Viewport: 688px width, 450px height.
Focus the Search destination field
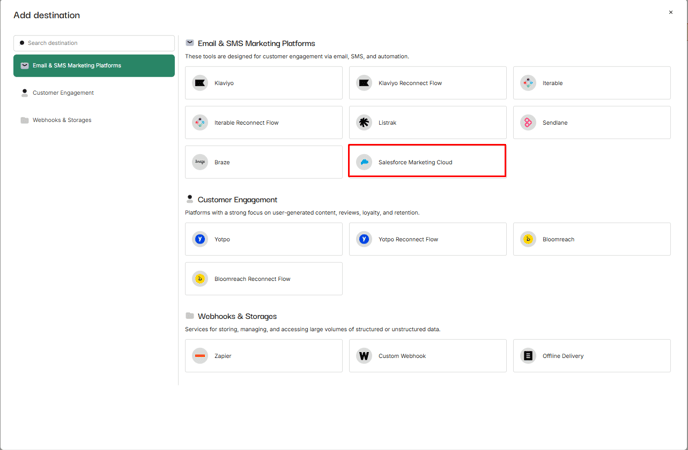tap(98, 43)
